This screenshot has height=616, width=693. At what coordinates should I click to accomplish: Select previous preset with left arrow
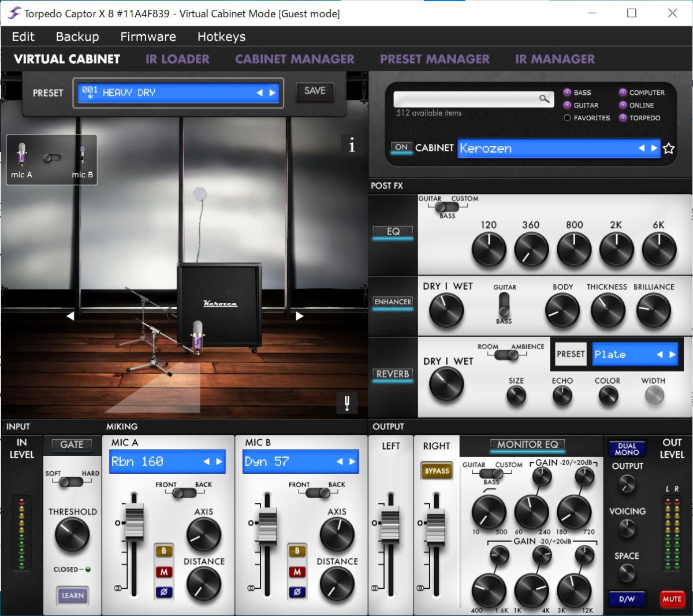point(260,92)
